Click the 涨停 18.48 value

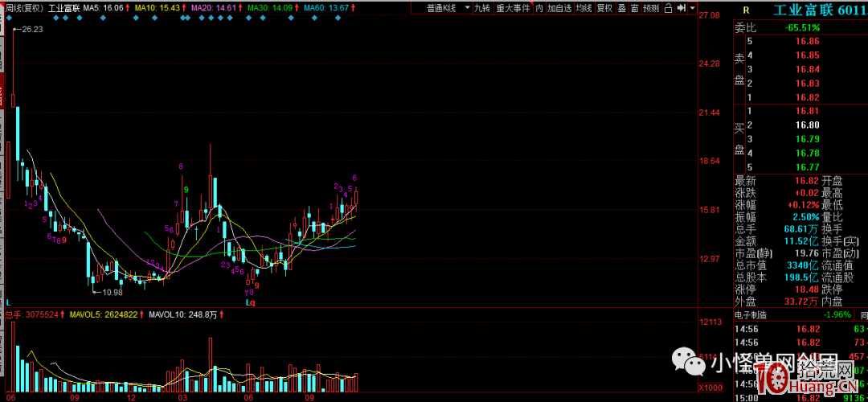pyautogui.click(x=807, y=290)
